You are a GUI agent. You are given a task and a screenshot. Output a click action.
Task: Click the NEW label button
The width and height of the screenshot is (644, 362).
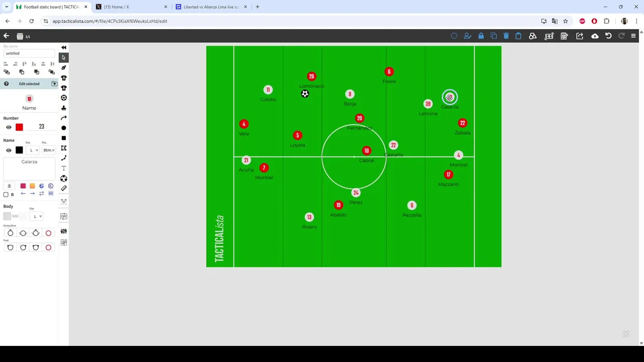[51, 194]
